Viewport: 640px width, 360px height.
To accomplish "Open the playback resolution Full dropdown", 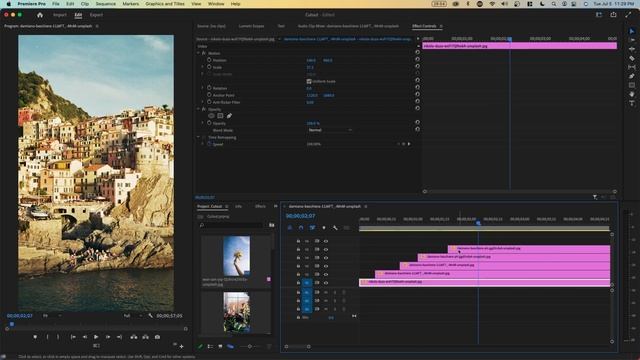I will [x=133, y=316].
